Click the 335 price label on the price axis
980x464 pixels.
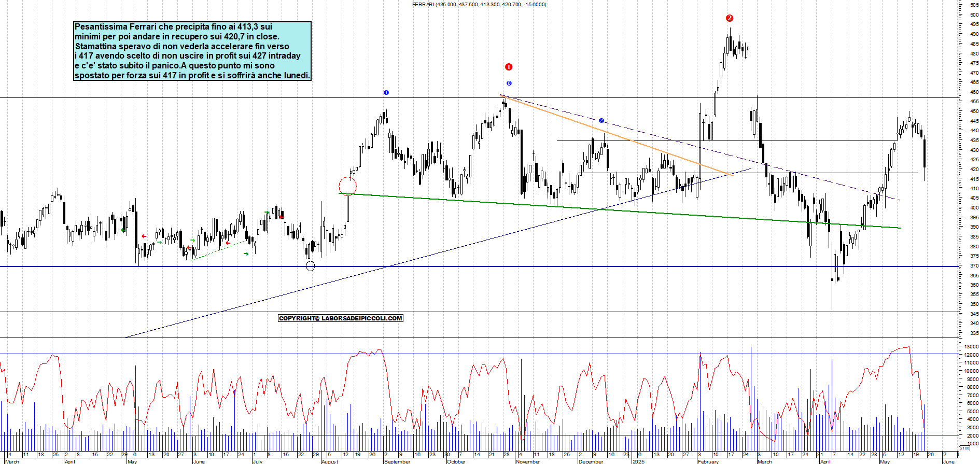(x=974, y=333)
